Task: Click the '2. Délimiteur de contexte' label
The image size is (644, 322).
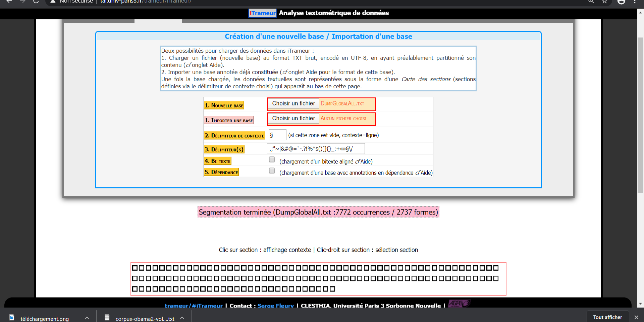Action: 234,136
